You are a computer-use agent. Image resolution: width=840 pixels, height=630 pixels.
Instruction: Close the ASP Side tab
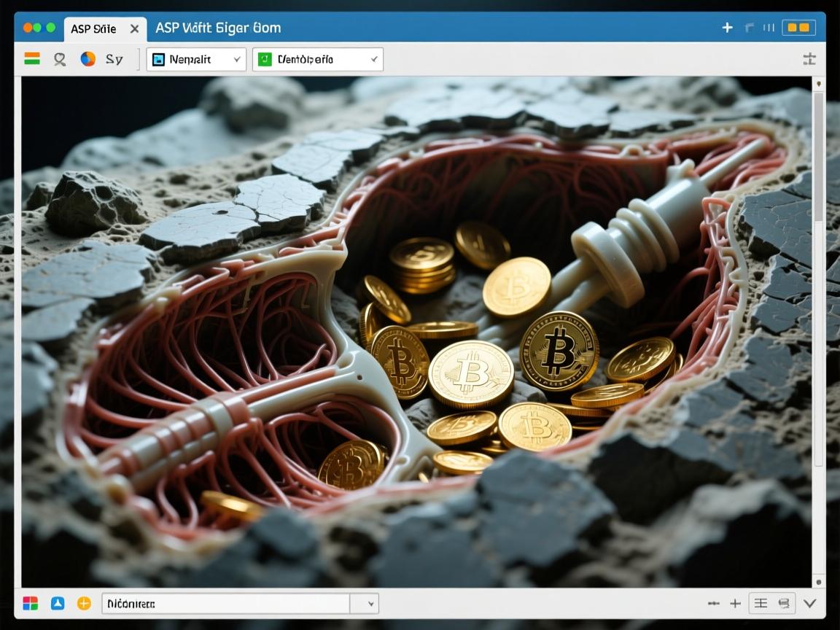134,29
